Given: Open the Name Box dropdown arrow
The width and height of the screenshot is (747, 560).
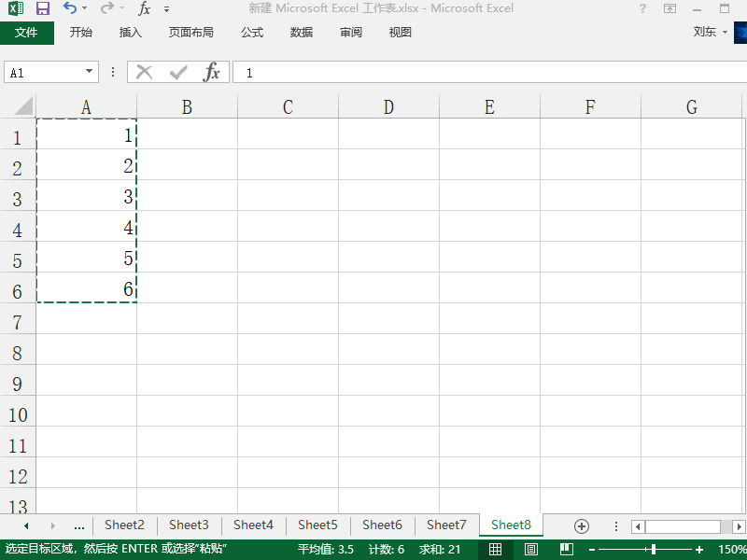Looking at the screenshot, I should [89, 71].
